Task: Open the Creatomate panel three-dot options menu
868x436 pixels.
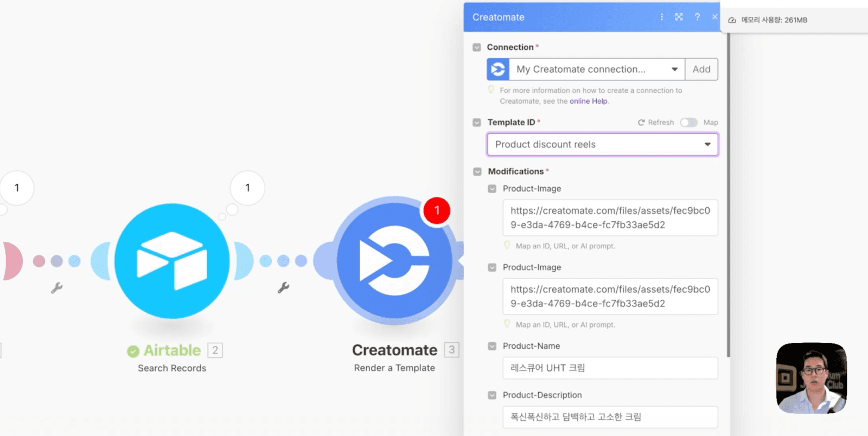Action: click(662, 17)
